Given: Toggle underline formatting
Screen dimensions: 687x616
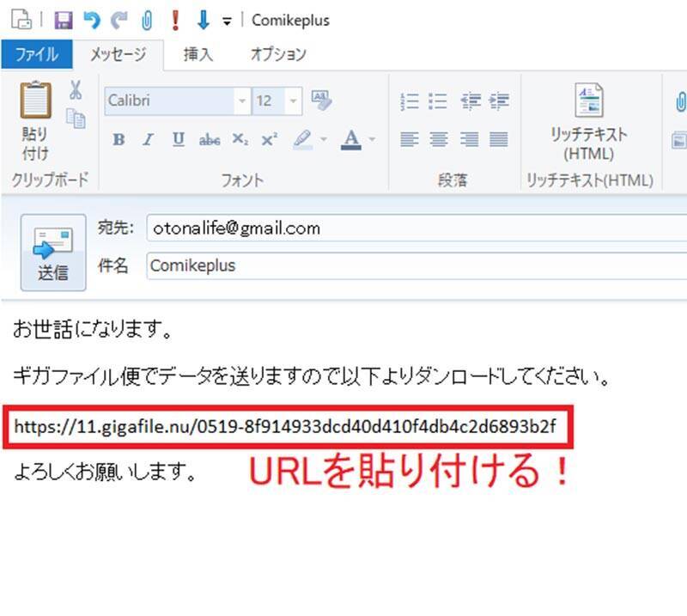Looking at the screenshot, I should coord(179,139).
